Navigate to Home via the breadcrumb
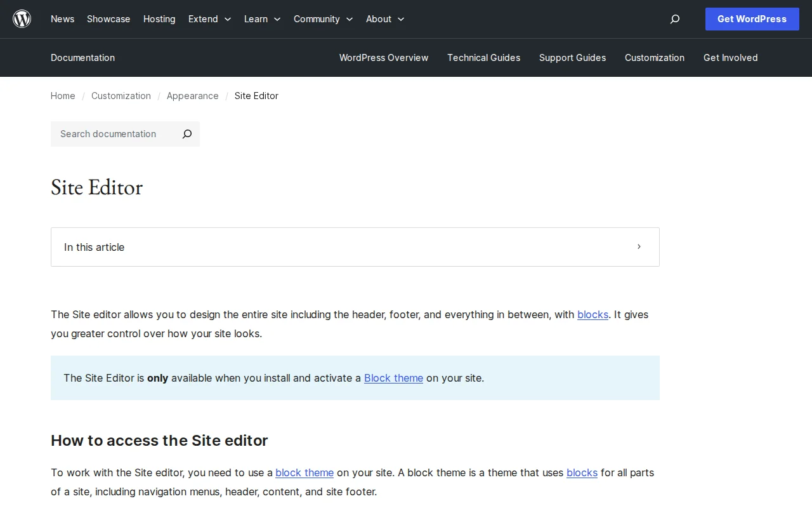Image resolution: width=812 pixels, height=508 pixels. coord(63,96)
